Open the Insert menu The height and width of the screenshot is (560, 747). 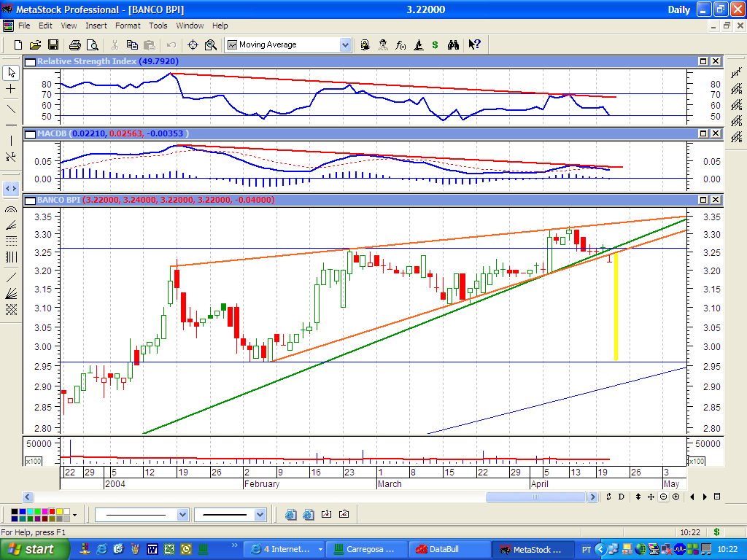click(x=96, y=26)
